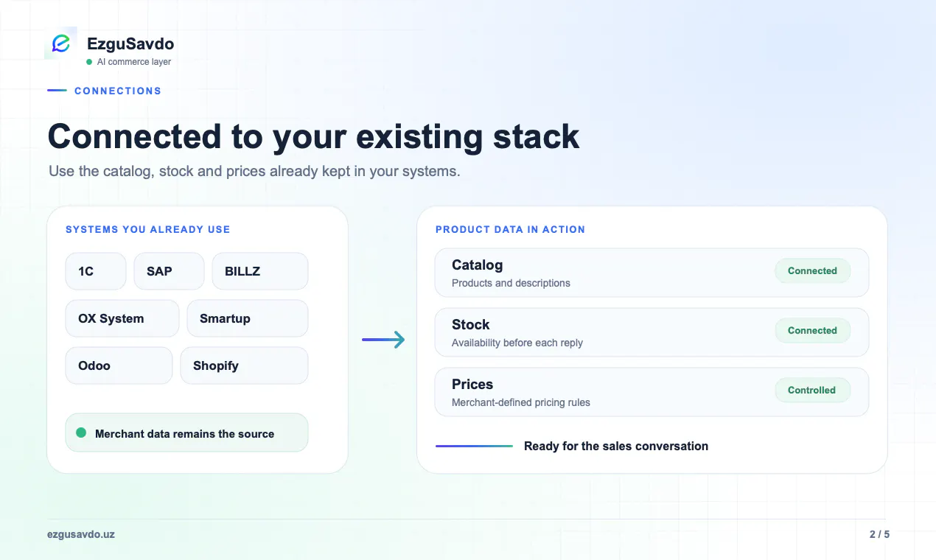Select the SAP system chip
Viewport: 936px width, 560px height.
click(x=169, y=271)
